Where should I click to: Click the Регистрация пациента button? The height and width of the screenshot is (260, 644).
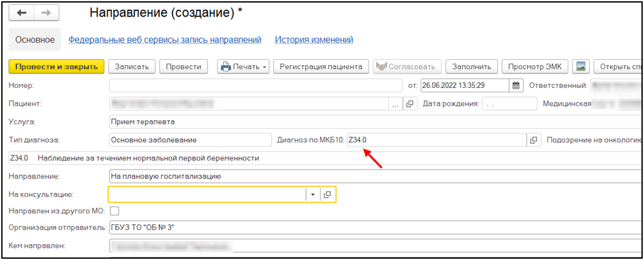point(321,66)
